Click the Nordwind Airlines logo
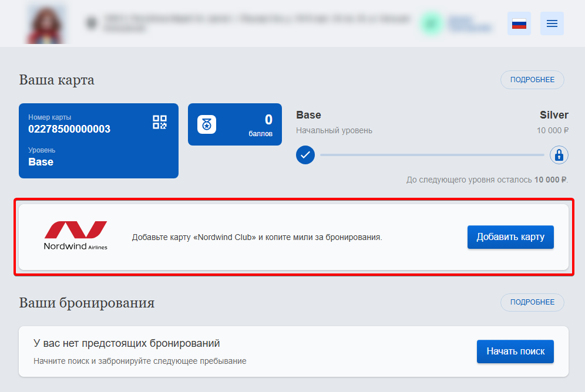585x392 pixels. point(76,236)
